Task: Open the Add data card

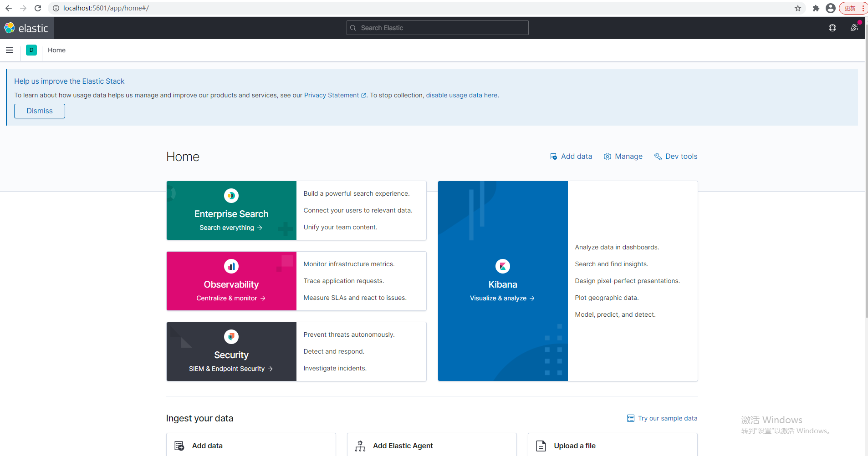Action: click(251, 445)
